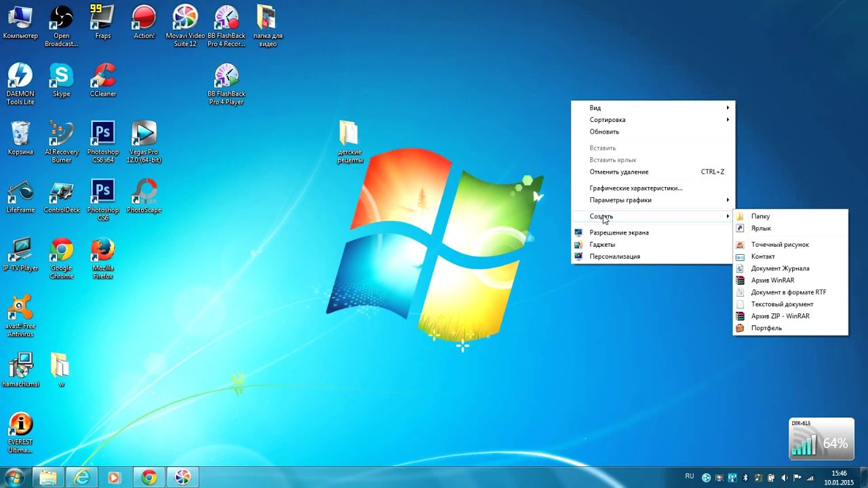Image resolution: width=868 pixels, height=488 pixels.
Task: Click the LifeFrame desktop shortcut
Action: [x=20, y=197]
